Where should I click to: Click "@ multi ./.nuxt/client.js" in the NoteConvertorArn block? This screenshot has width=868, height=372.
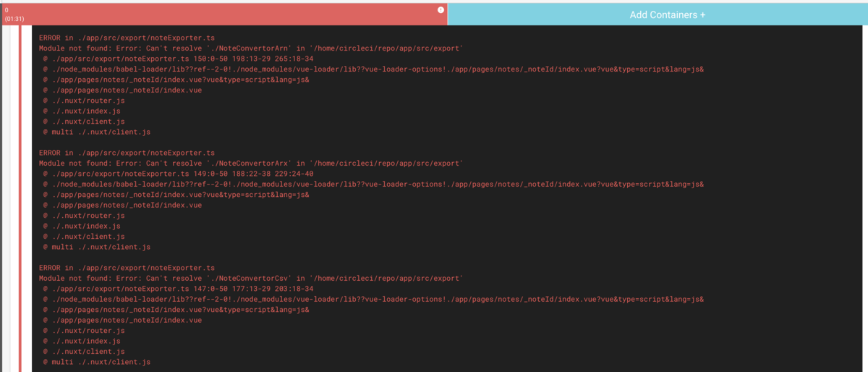[97, 132]
